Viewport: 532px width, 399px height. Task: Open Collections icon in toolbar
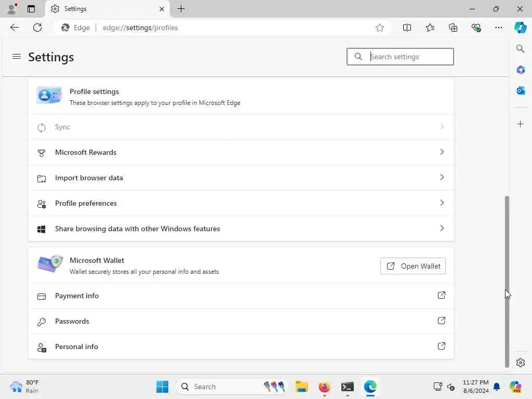click(453, 28)
